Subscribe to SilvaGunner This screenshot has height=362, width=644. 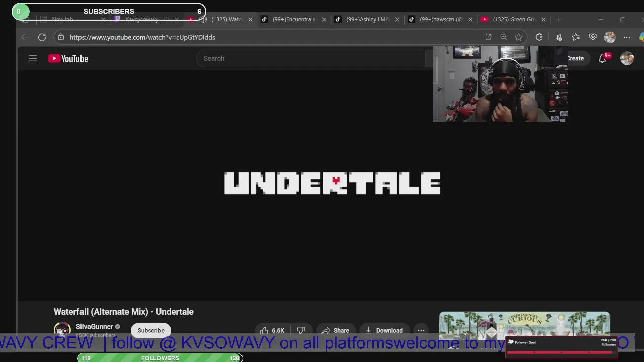coord(151,330)
